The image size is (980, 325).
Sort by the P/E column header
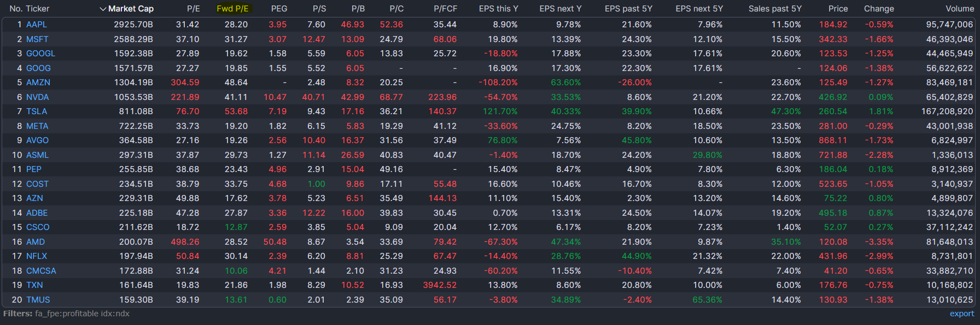click(x=193, y=9)
